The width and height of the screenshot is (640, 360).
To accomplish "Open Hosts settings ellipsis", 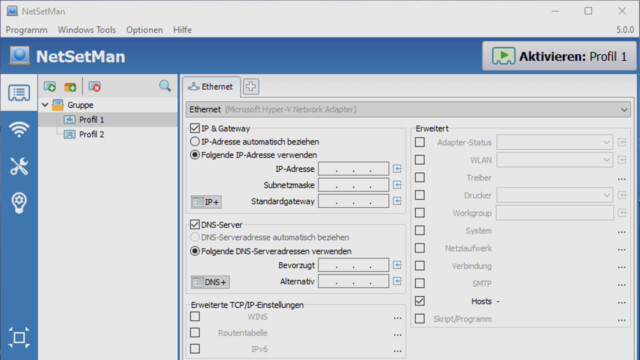I will click(x=621, y=302).
